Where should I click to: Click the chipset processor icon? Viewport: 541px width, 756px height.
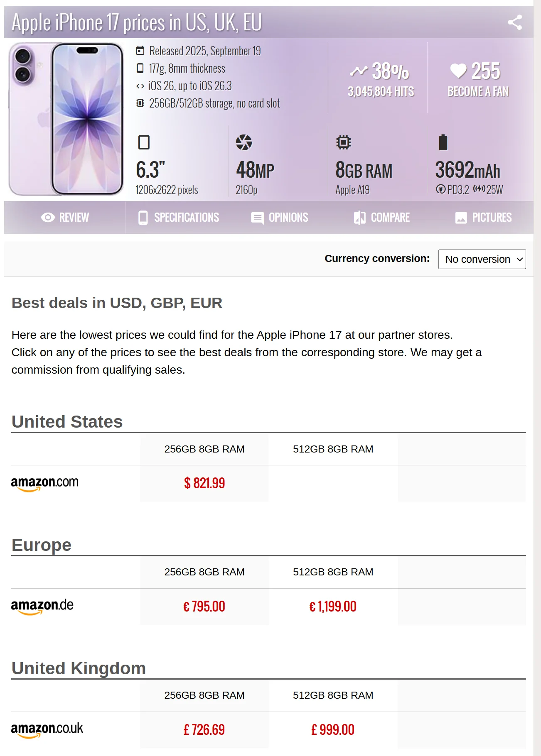coord(343,142)
